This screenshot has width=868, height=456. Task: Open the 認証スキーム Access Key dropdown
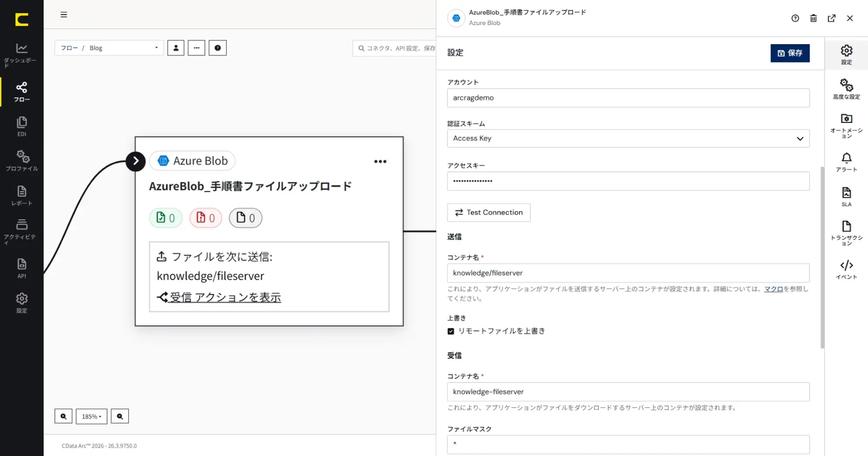(628, 139)
